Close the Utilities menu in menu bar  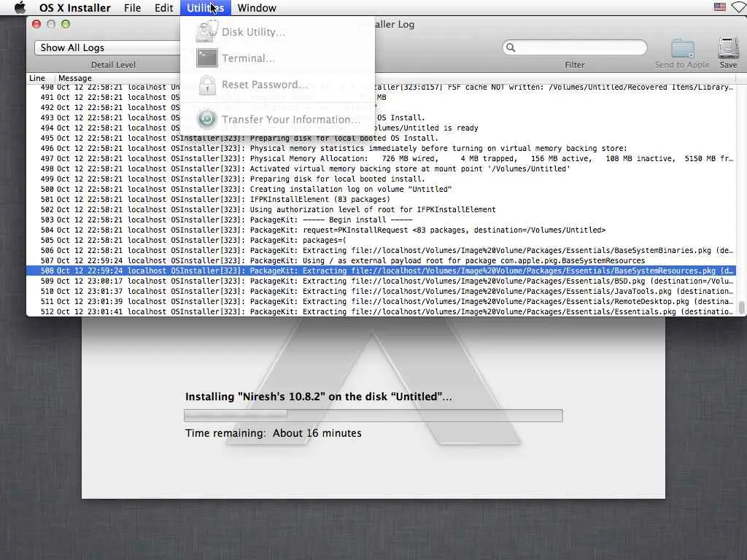click(205, 7)
